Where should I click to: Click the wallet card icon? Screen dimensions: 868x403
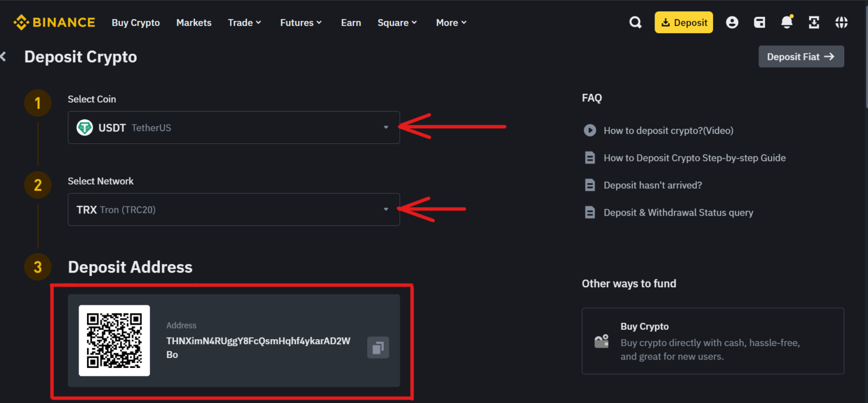[759, 22]
